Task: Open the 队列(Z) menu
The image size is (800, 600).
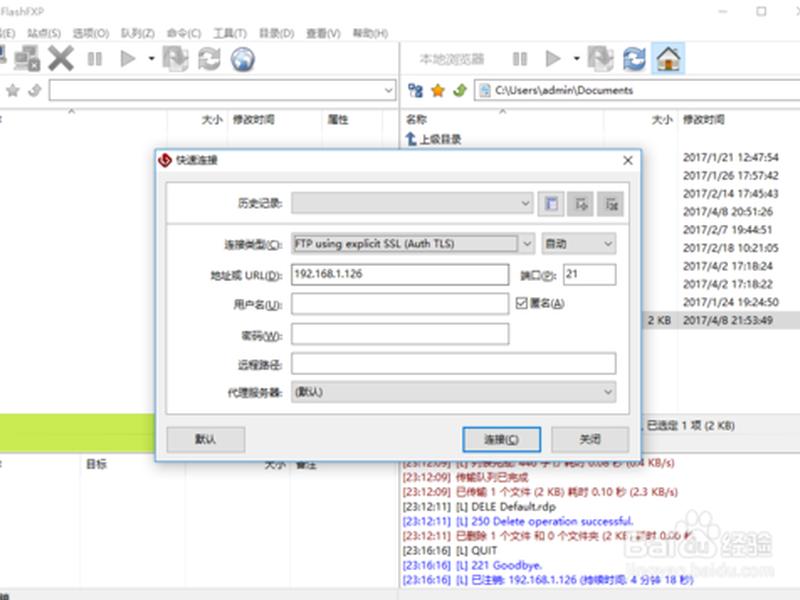Action: 137,34
